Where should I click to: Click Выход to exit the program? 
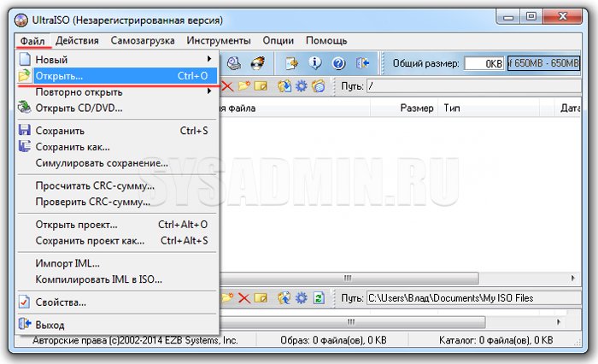click(50, 325)
